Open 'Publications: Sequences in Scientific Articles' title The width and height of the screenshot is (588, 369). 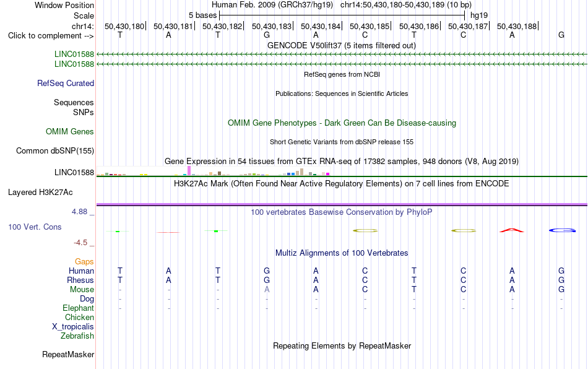click(342, 93)
